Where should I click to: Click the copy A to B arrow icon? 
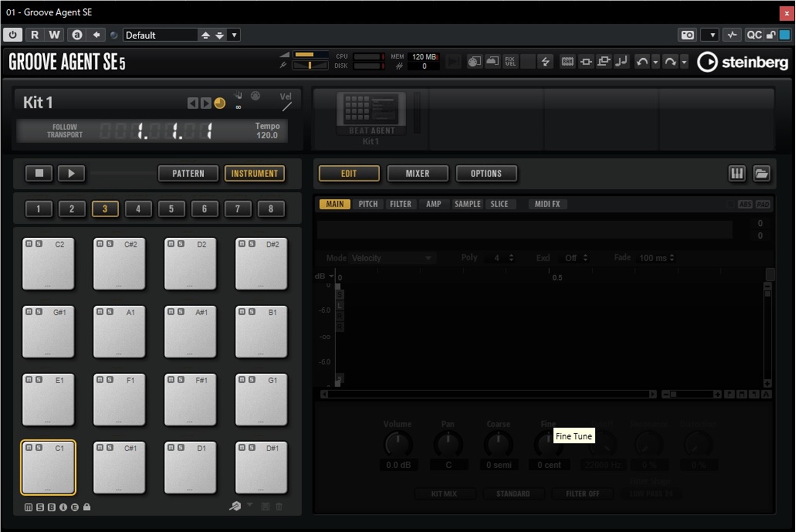96,34
